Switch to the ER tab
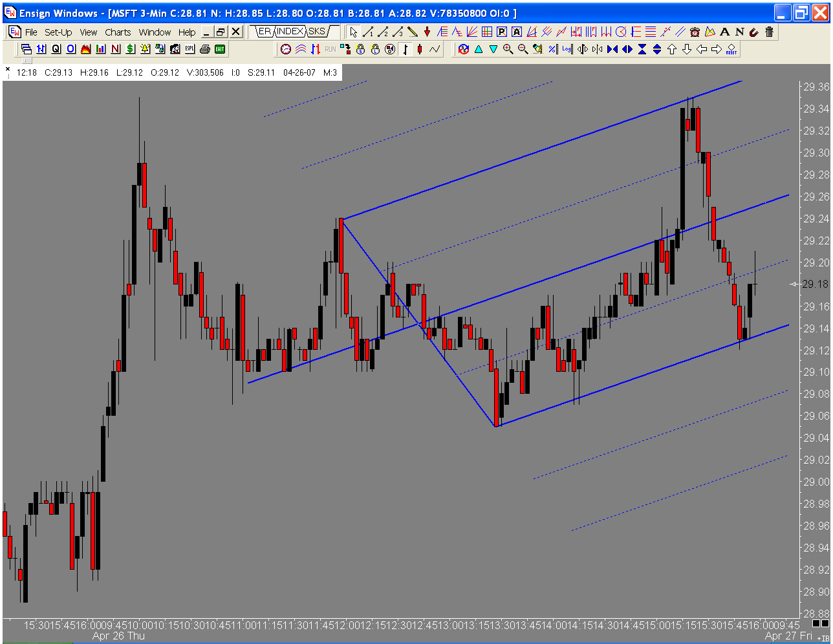The image size is (833, 644). click(x=264, y=31)
